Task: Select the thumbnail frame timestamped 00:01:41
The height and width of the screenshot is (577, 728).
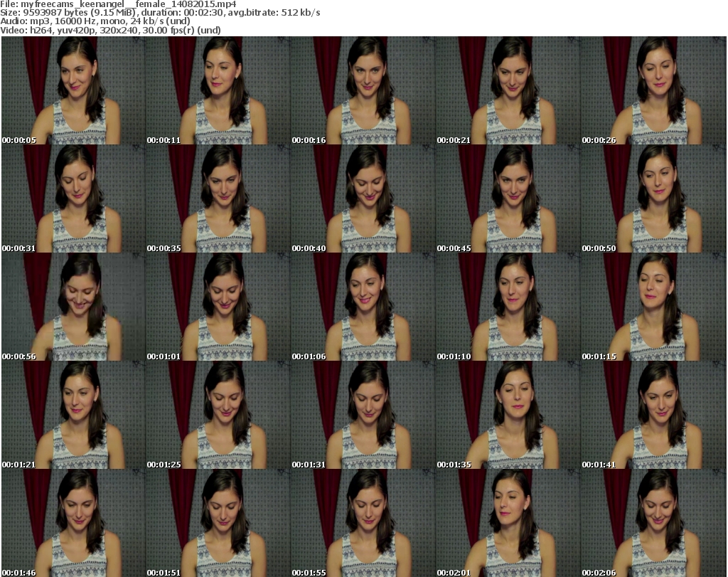Action: coord(653,415)
